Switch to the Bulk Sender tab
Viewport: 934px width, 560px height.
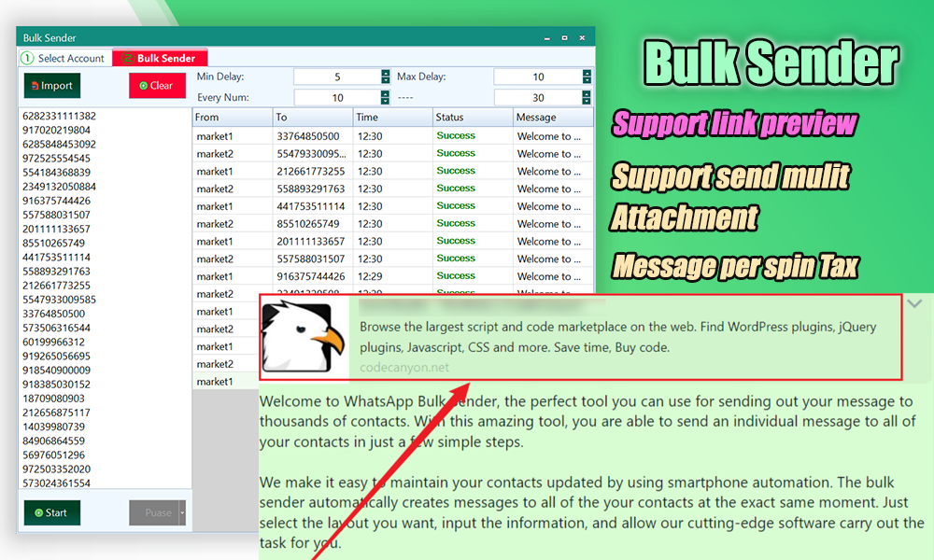(168, 57)
